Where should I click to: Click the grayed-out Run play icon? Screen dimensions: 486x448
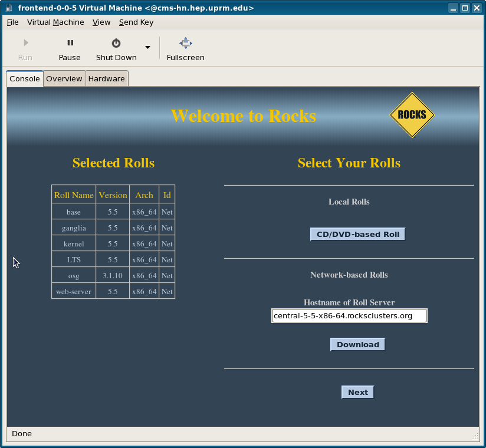coord(26,43)
